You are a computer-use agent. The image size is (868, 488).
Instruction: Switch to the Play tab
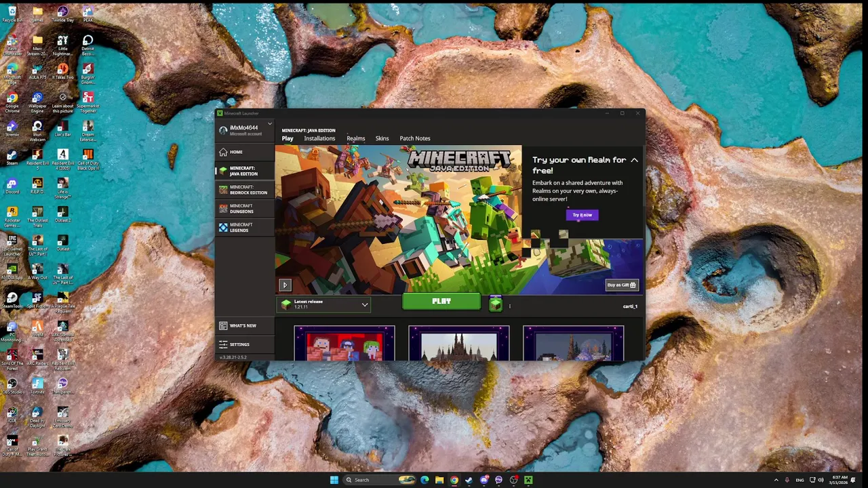(288, 138)
